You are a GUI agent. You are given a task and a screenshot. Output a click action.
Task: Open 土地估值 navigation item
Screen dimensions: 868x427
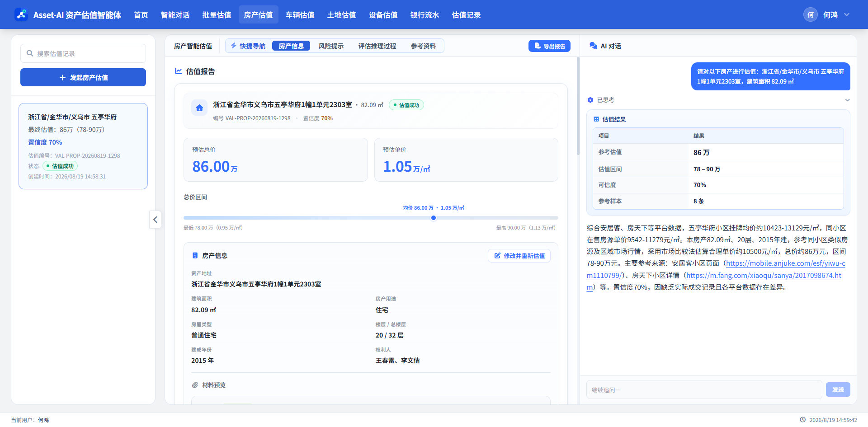[342, 15]
